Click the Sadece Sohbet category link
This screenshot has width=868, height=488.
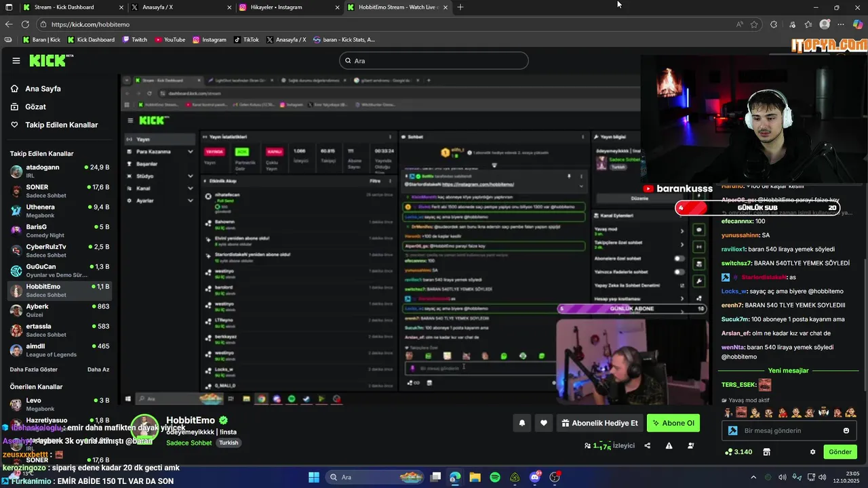(189, 443)
